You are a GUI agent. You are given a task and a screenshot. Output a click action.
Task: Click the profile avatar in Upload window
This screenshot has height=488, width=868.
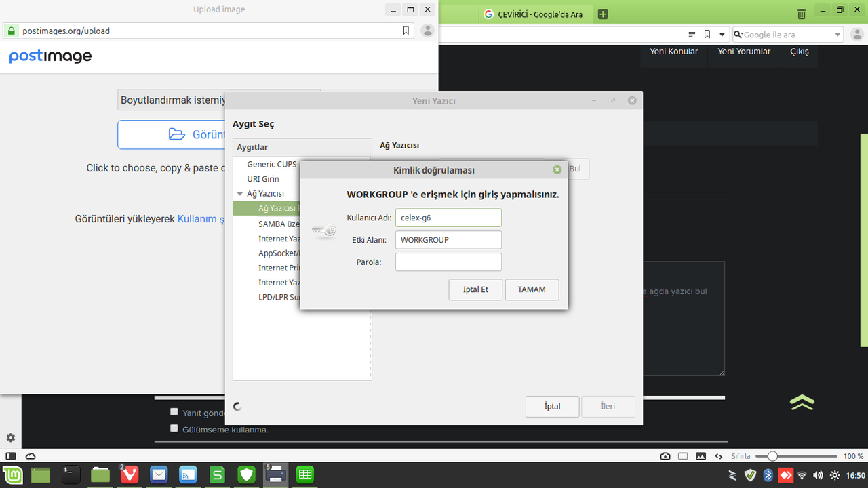(x=427, y=30)
